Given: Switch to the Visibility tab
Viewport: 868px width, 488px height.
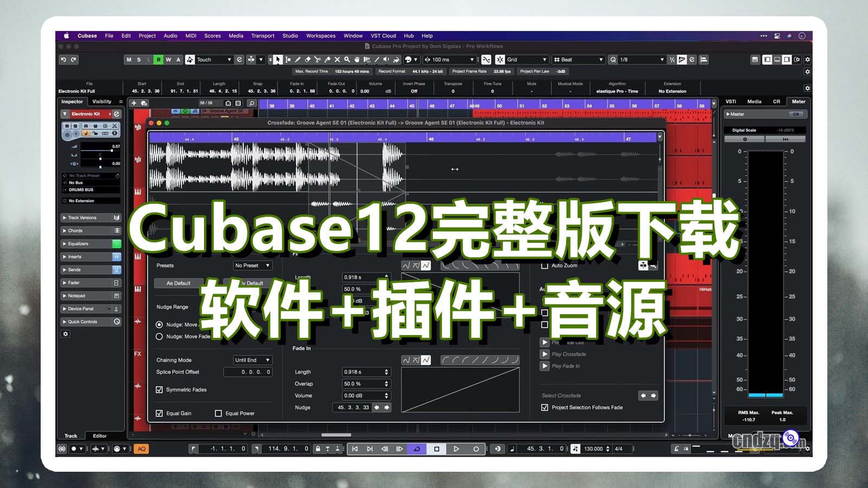Looking at the screenshot, I should click(x=101, y=101).
